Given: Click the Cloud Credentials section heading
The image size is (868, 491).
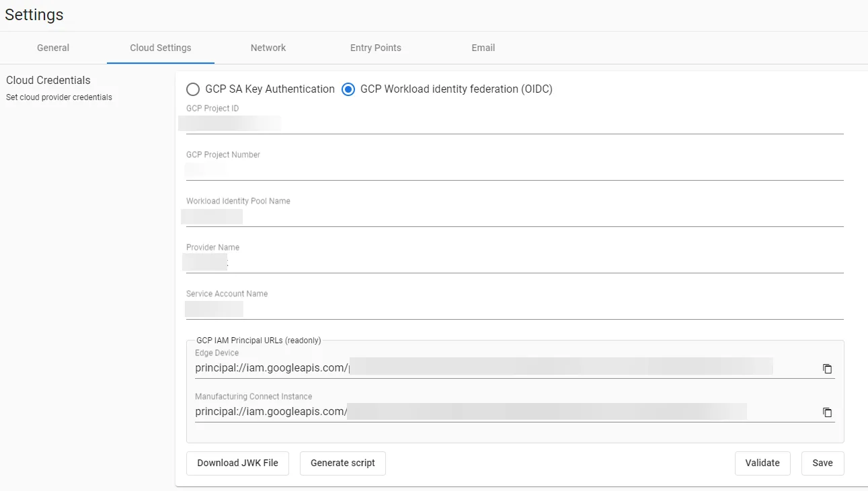Looking at the screenshot, I should tap(48, 80).
